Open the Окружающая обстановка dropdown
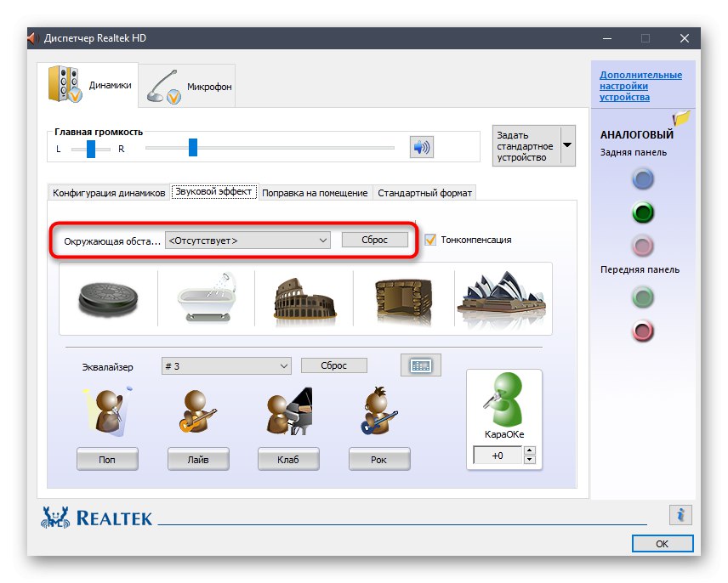Screen dimensions: 728x583 248,241
